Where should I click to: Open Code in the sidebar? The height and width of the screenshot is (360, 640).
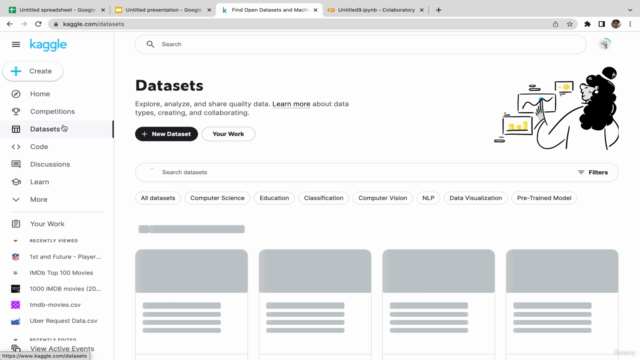click(39, 147)
